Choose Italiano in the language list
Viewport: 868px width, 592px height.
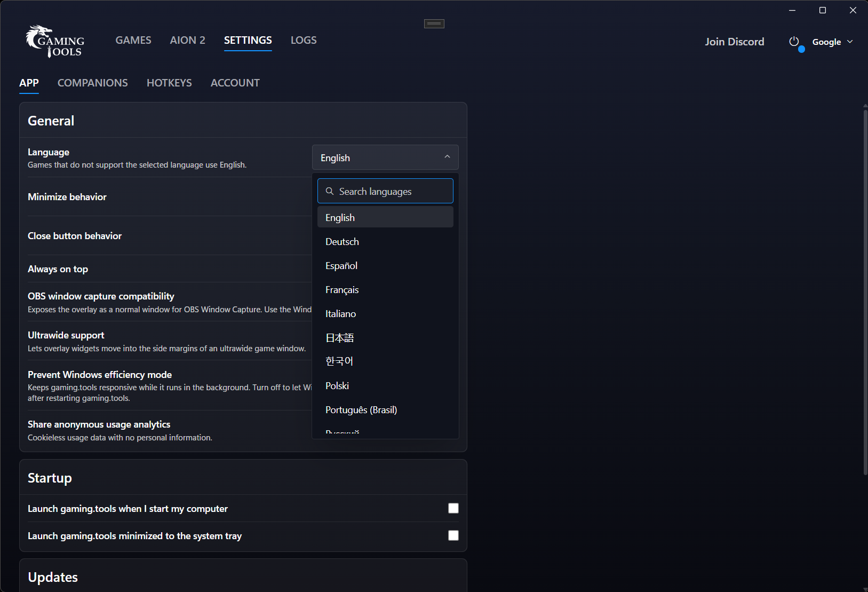385,313
